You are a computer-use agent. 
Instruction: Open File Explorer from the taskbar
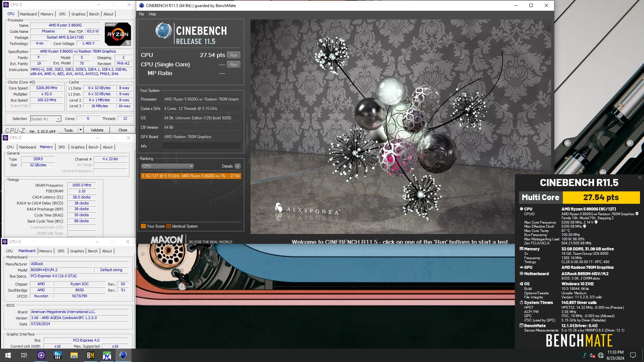coord(74,355)
